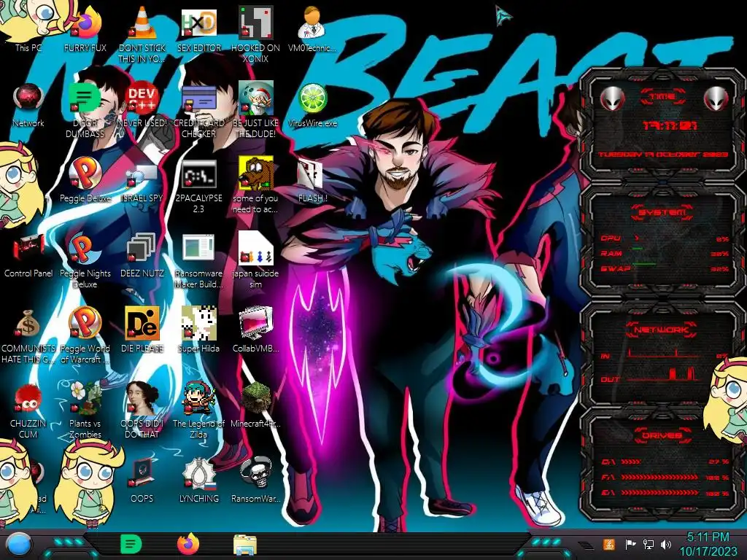Image resolution: width=747 pixels, height=560 pixels.
Task: Click the network tray icon
Action: (649, 544)
